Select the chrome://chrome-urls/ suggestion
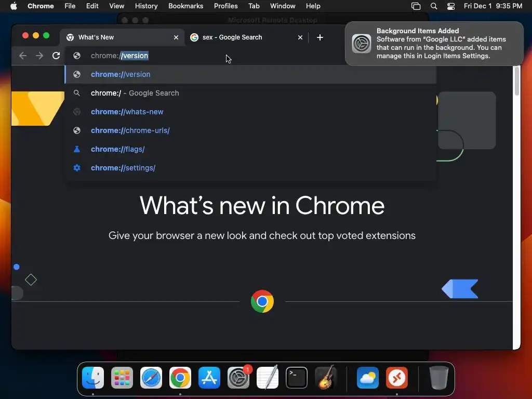532x399 pixels. coord(250,130)
